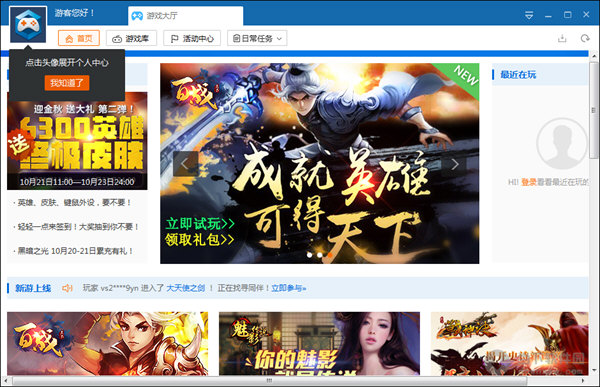
Task: Click the 立即参与» link
Action: (289, 288)
